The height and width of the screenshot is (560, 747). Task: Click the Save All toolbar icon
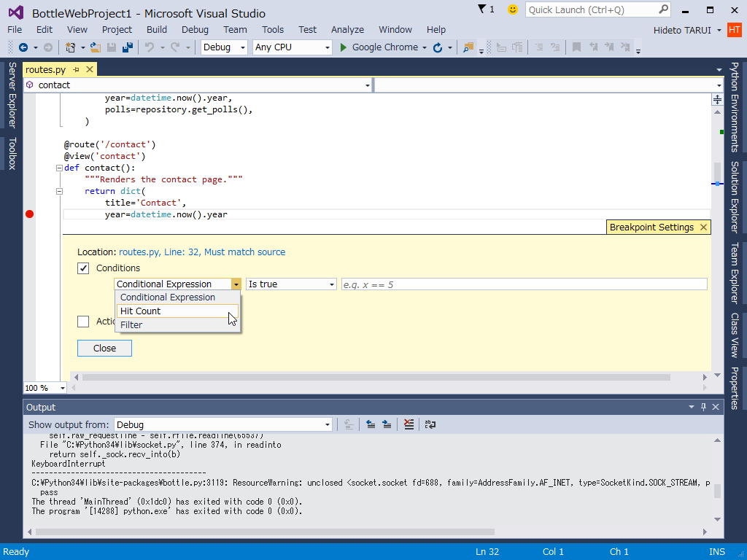(x=128, y=47)
